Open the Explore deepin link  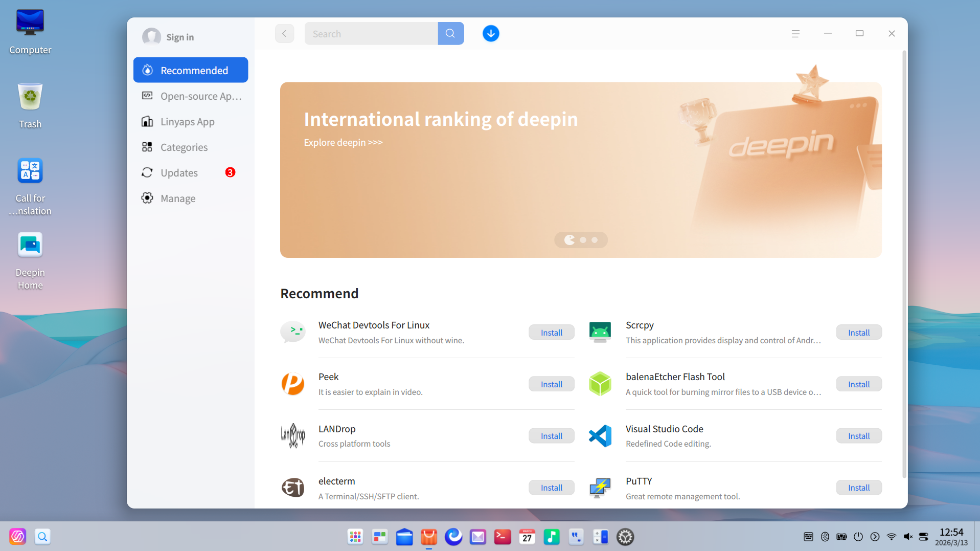click(343, 142)
